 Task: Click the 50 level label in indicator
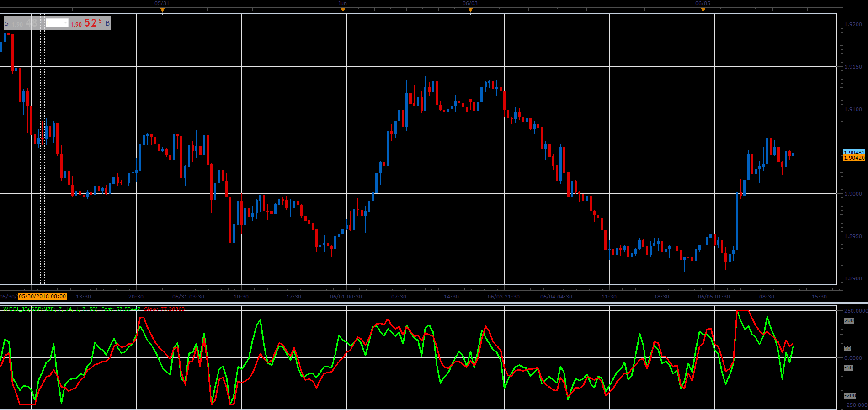click(x=847, y=348)
